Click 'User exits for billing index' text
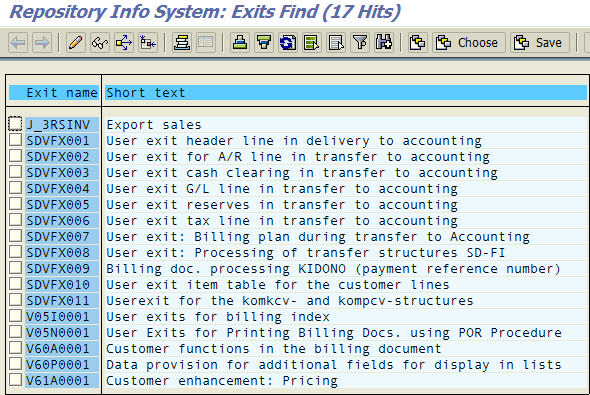This screenshot has width=590, height=395. pyautogui.click(x=218, y=316)
